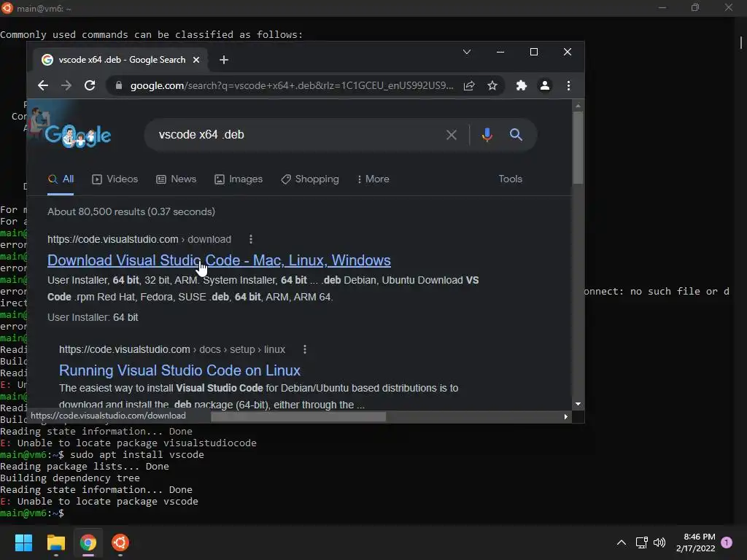This screenshot has width=747, height=560.
Task: Expand the tab search chevron
Action: tap(467, 52)
